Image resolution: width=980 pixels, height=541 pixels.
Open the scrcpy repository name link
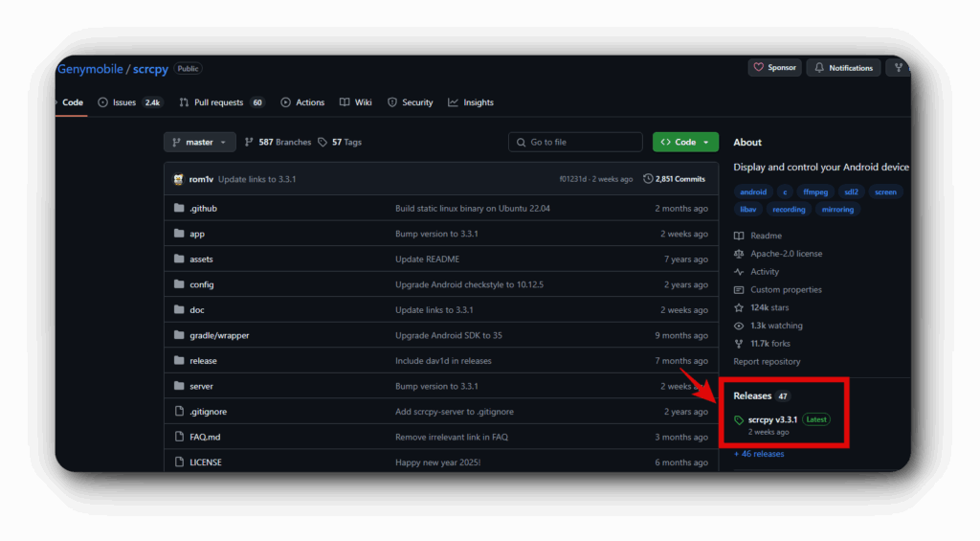(x=150, y=69)
